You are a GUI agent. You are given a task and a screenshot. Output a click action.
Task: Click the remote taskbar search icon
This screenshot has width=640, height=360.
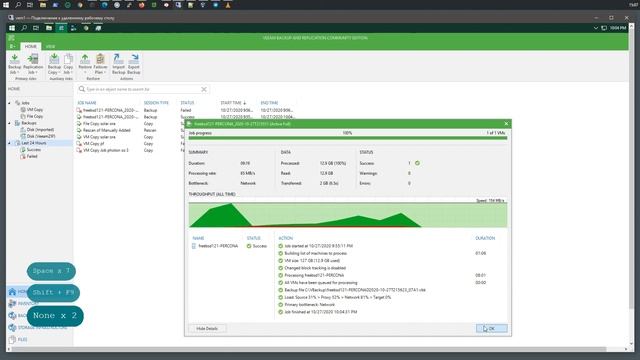pyautogui.click(x=24, y=28)
